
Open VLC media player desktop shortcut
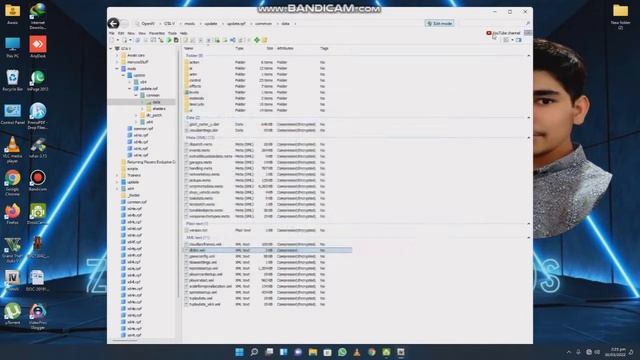[12, 149]
